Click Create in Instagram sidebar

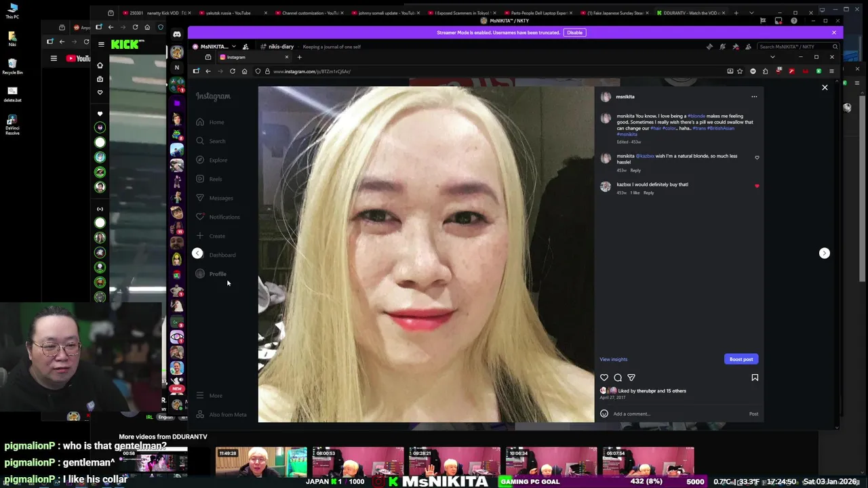coord(210,236)
